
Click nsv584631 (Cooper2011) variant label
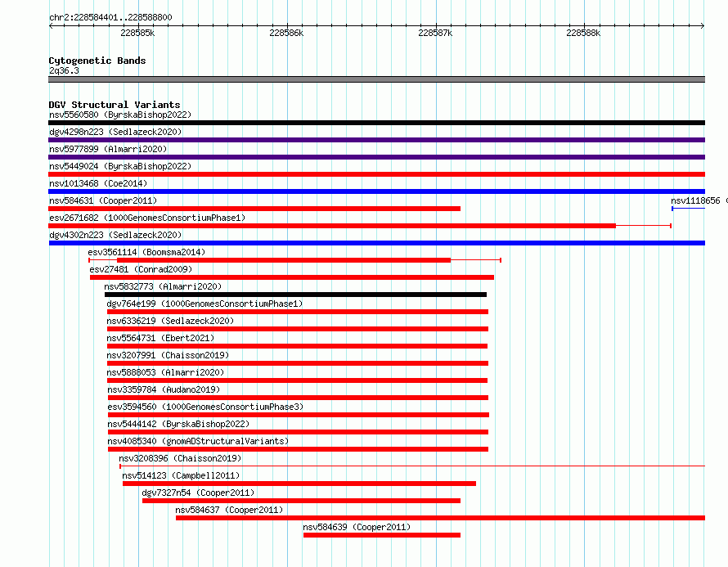(103, 200)
